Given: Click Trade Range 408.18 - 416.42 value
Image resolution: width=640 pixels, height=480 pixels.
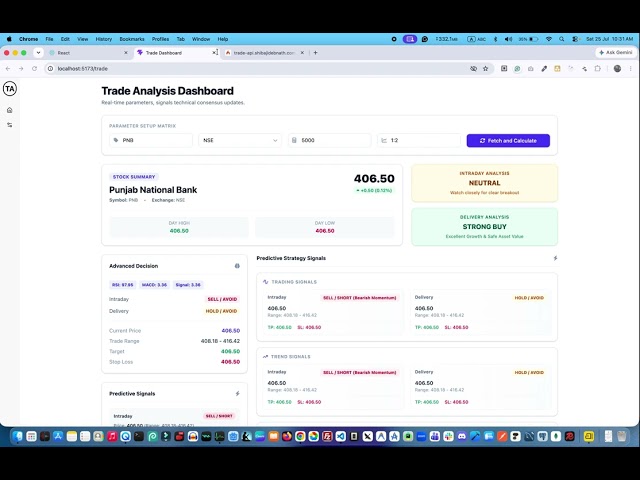Looking at the screenshot, I should (x=220, y=341).
